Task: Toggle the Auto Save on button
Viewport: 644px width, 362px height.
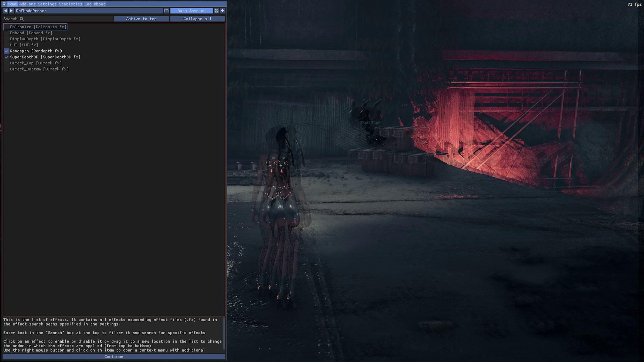Action: pyautogui.click(x=191, y=11)
